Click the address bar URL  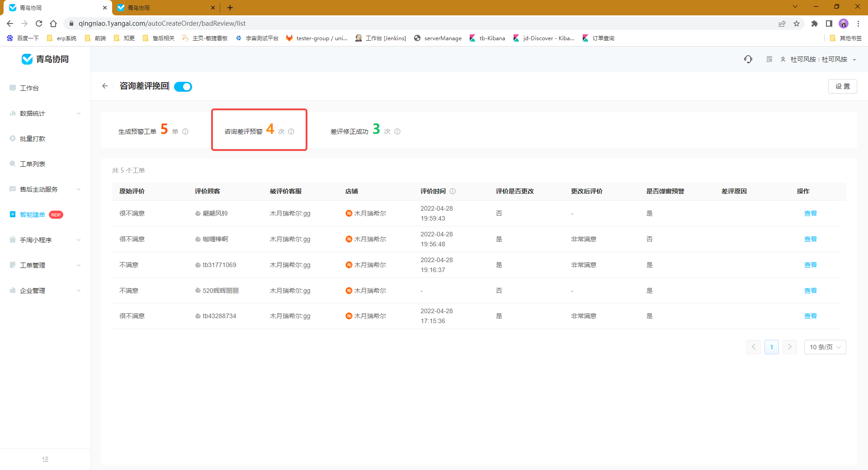coord(162,23)
